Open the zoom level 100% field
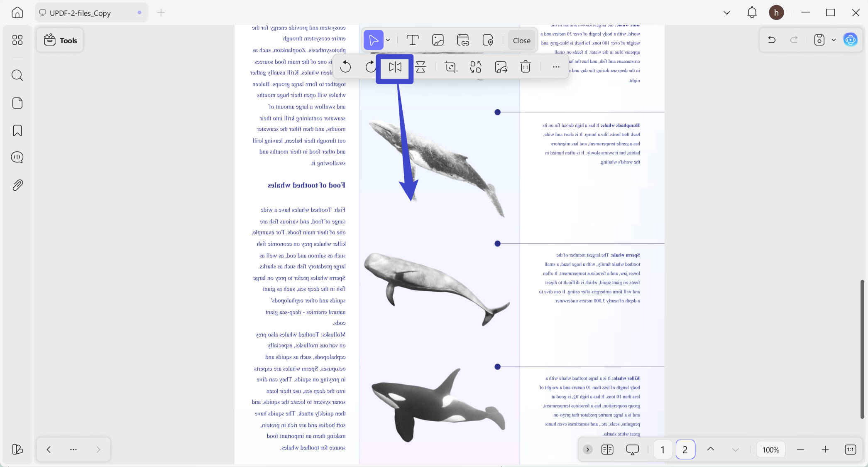 (771, 450)
